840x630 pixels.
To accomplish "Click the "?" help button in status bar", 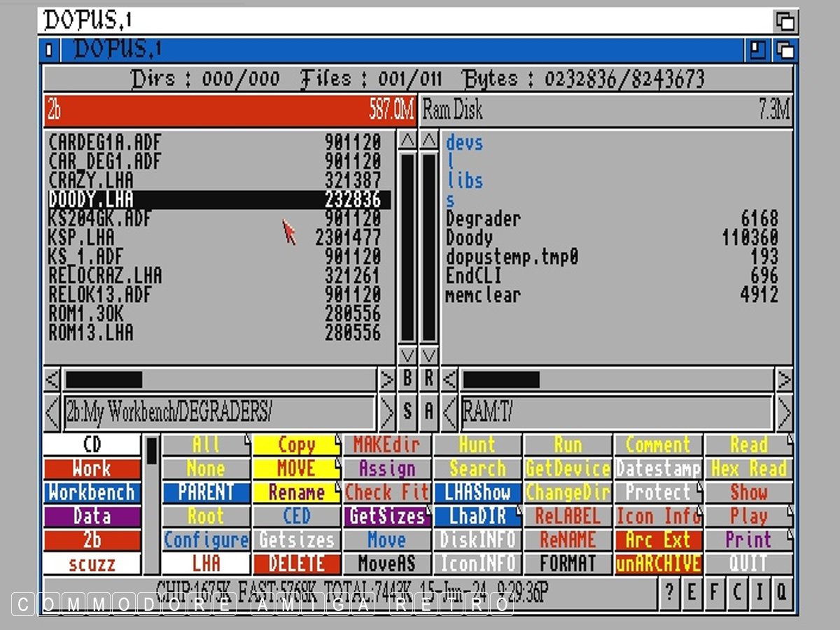I will click(x=669, y=592).
